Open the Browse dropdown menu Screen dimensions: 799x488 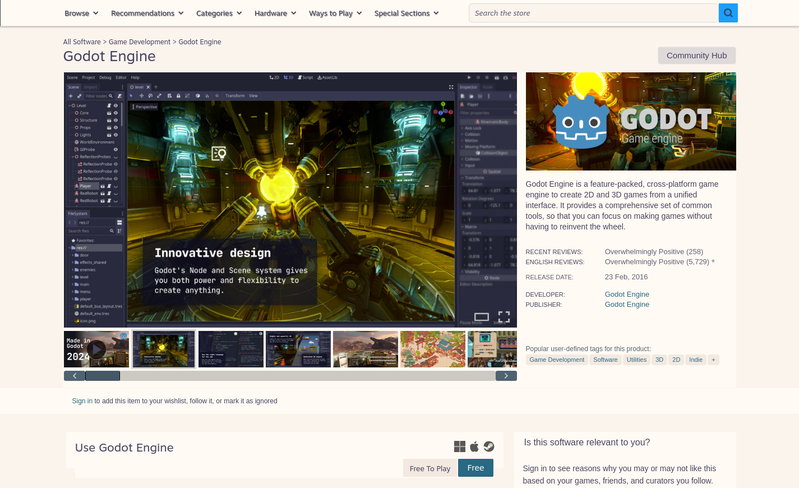[81, 13]
